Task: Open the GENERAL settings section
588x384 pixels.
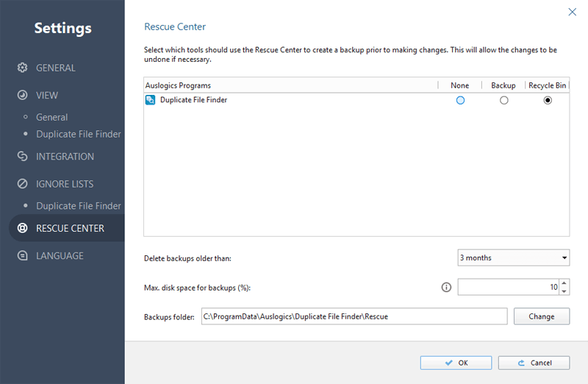Action: (x=56, y=68)
